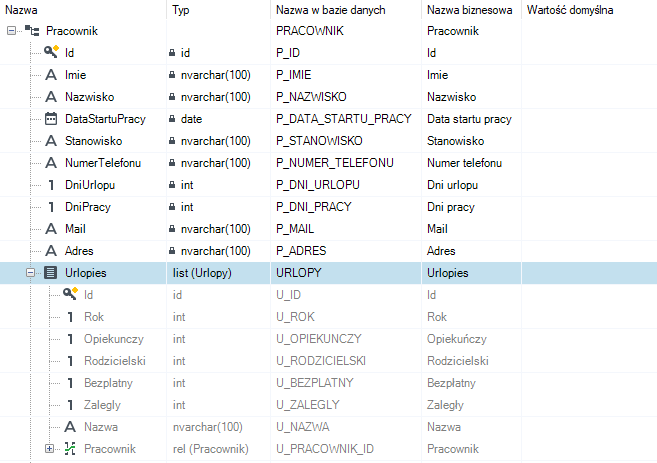Click the lock icon in the P_ADRES row
The image size is (657, 463).
(x=172, y=251)
